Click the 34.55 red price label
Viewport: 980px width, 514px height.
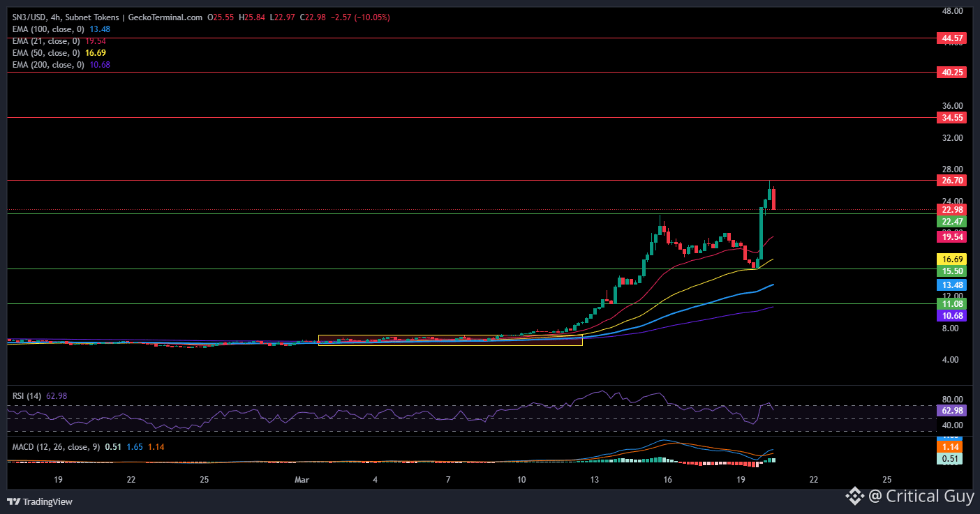pyautogui.click(x=953, y=118)
